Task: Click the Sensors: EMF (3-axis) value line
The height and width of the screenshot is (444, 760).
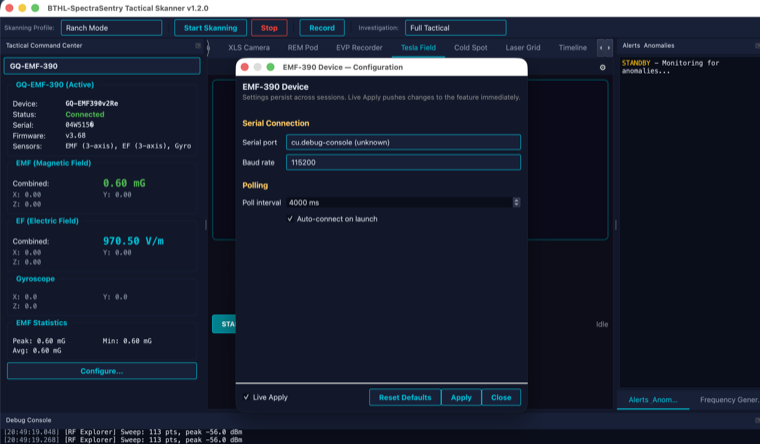Action: [128, 146]
